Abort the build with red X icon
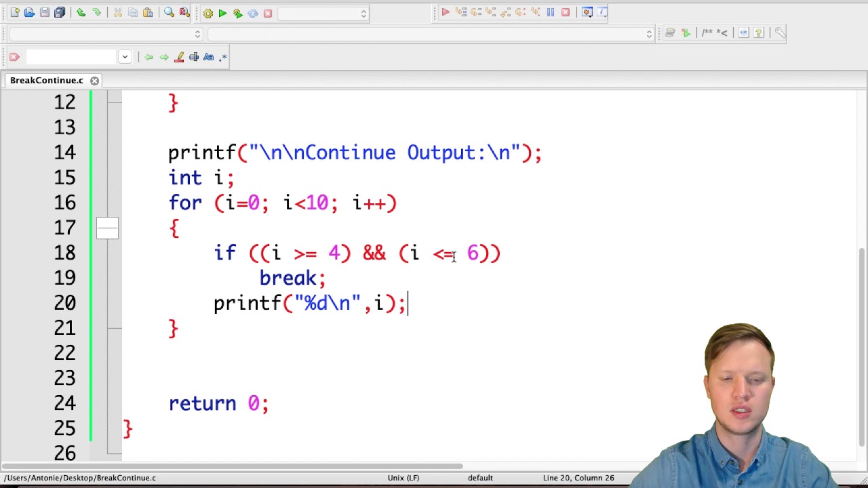 coord(267,14)
